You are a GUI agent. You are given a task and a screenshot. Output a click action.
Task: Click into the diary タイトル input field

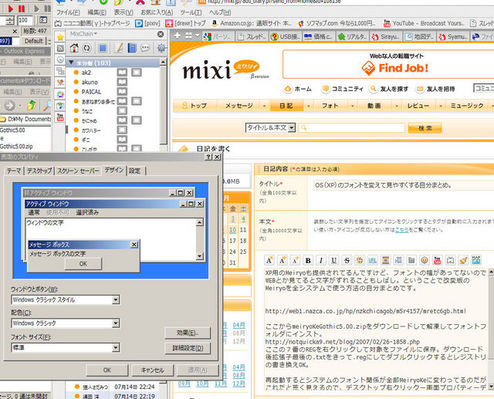point(403,185)
